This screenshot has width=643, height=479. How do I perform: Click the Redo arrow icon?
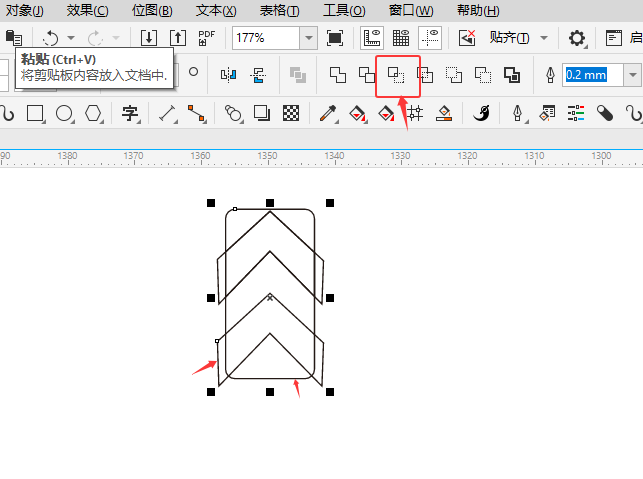pyautogui.click(x=95, y=38)
